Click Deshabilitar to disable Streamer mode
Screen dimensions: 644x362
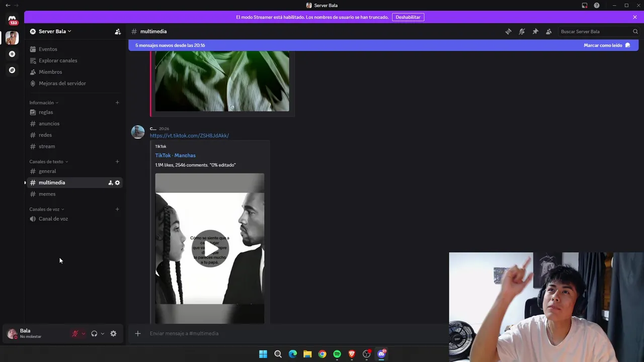pos(408,17)
